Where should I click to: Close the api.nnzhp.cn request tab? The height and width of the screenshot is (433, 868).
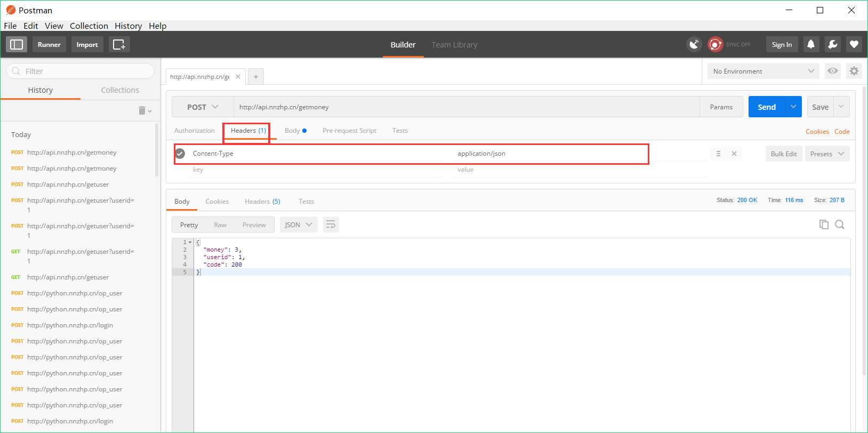click(x=238, y=76)
